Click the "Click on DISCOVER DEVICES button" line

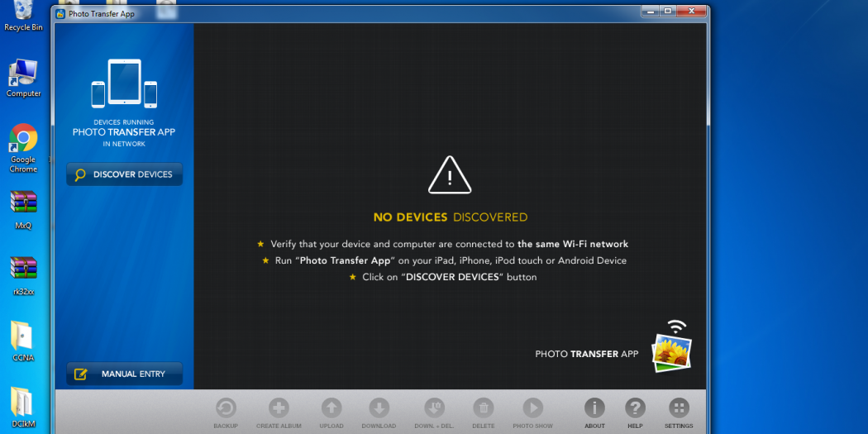443,277
